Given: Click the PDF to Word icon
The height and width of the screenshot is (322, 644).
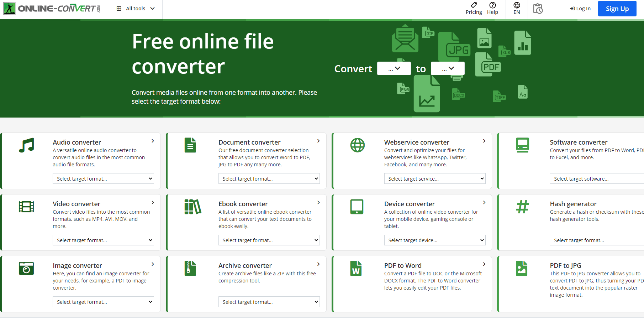Looking at the screenshot, I should [356, 269].
